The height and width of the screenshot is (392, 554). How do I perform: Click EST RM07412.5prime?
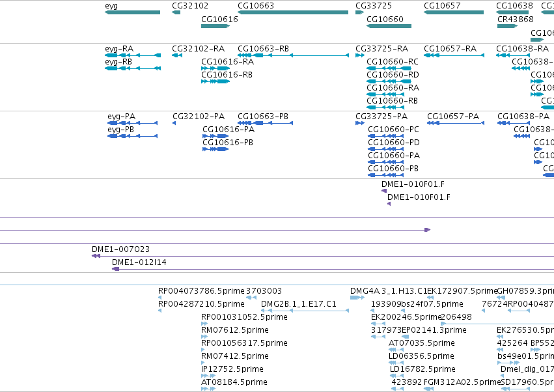[235, 356]
